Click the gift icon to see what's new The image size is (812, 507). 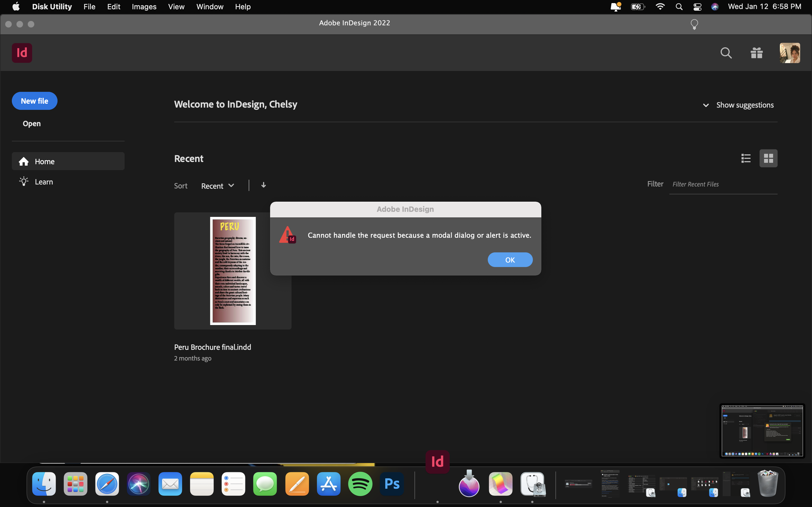coord(757,53)
